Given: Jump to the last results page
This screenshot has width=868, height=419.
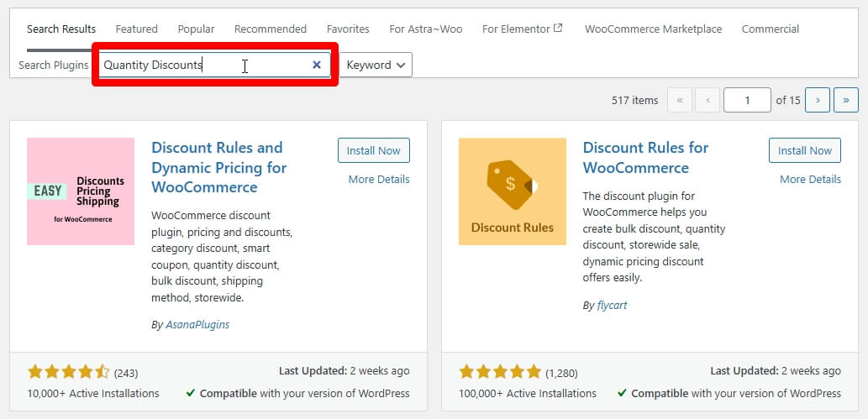Looking at the screenshot, I should 846,100.
